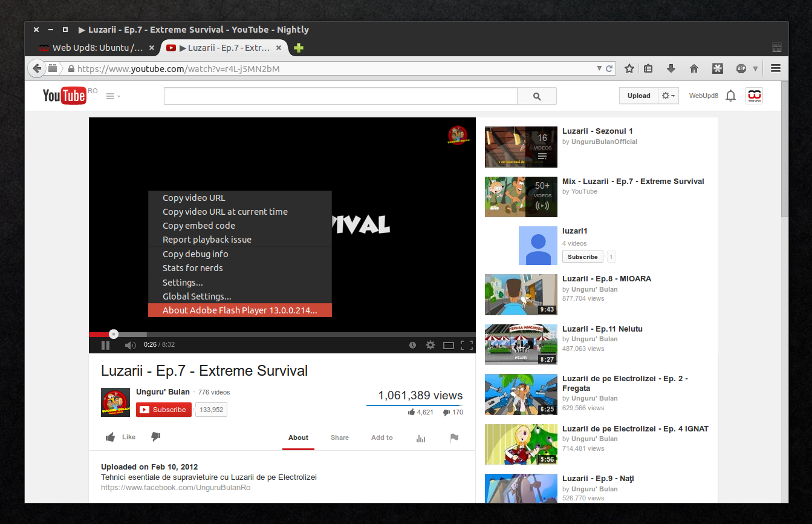Expand the YouTube guide menu dropdown
The image size is (812, 524).
(113, 96)
